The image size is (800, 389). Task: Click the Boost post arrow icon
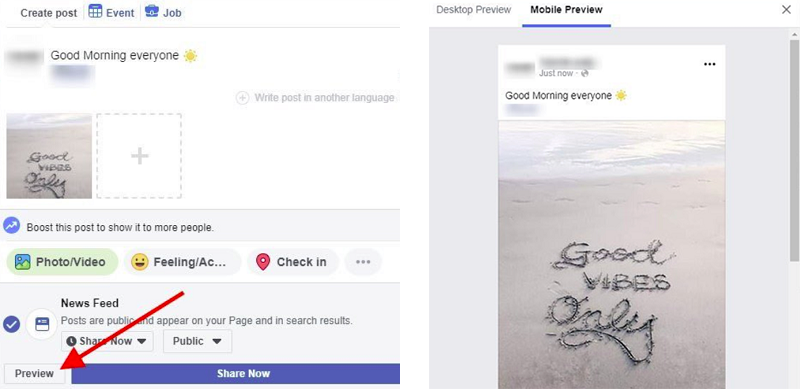point(11,226)
